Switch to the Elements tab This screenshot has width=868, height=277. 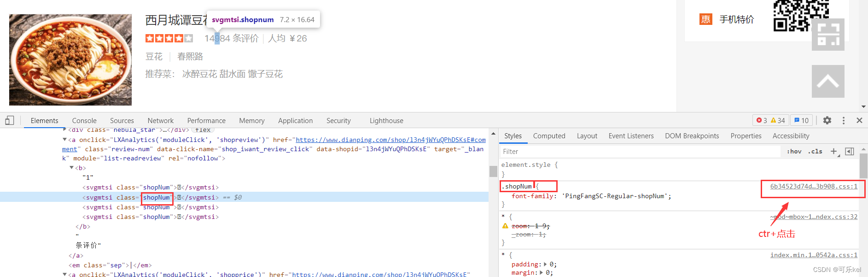(x=44, y=120)
